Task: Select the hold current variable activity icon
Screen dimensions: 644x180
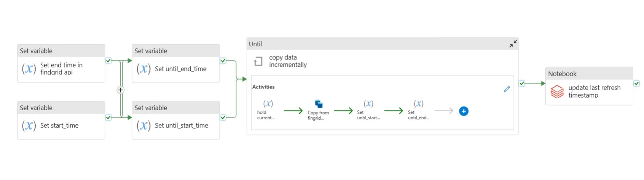Action: pyautogui.click(x=268, y=104)
